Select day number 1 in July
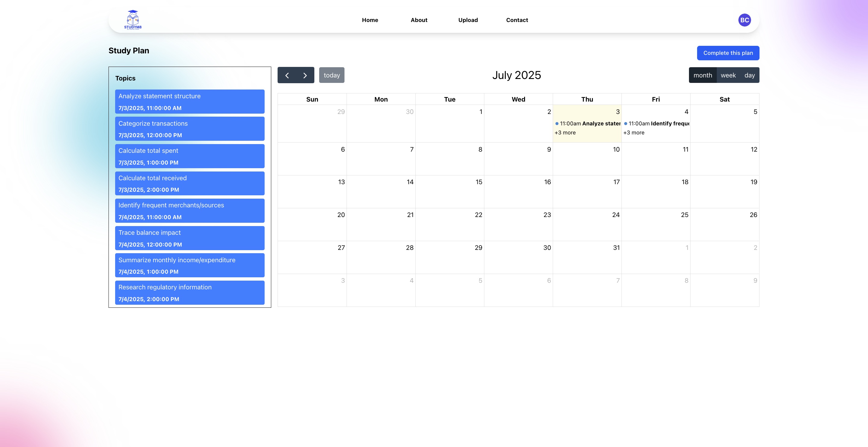 coord(481,112)
